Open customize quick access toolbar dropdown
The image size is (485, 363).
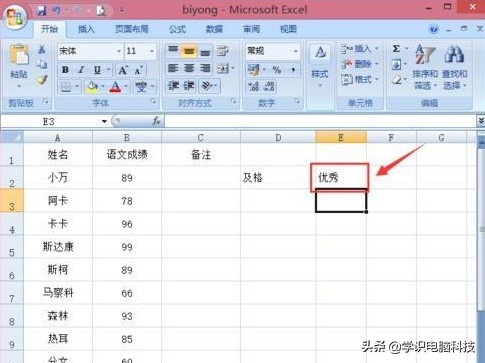click(x=122, y=10)
